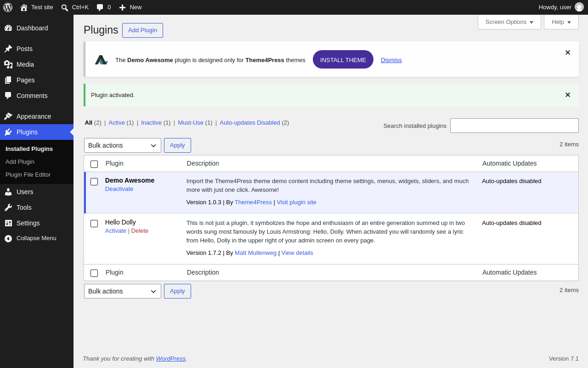Click the Add Plugin button beside heading

[x=142, y=30]
